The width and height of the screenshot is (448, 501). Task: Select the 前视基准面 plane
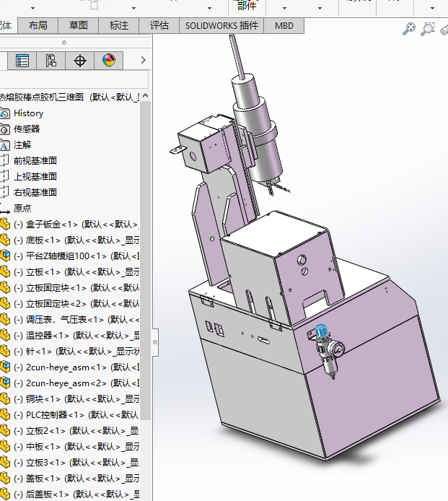click(35, 161)
